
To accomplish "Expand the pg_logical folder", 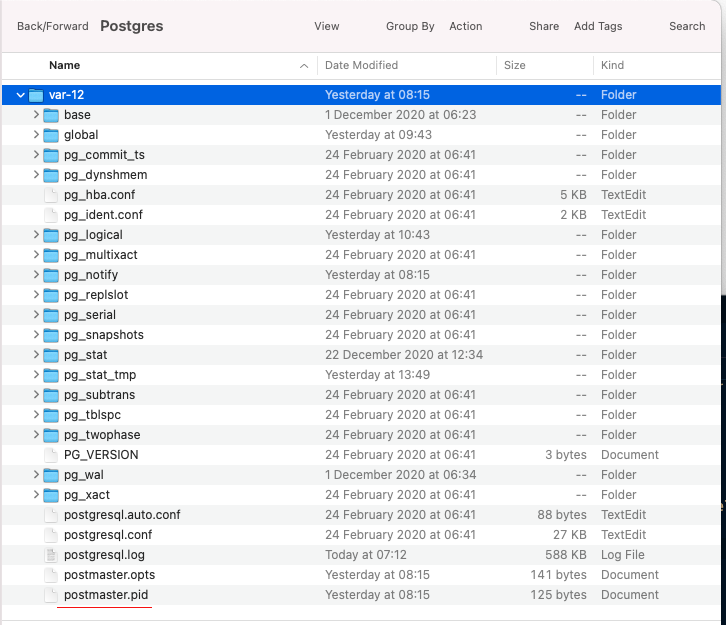I will click(x=36, y=234).
